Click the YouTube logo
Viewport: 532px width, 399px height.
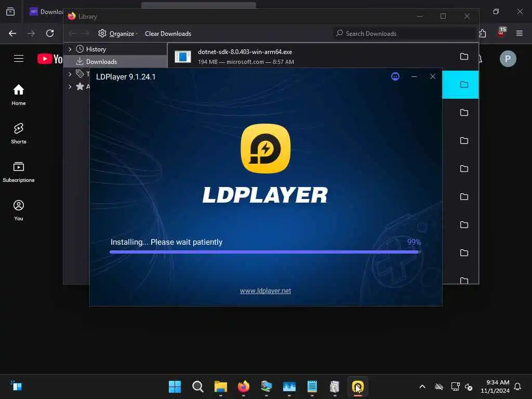(50, 59)
